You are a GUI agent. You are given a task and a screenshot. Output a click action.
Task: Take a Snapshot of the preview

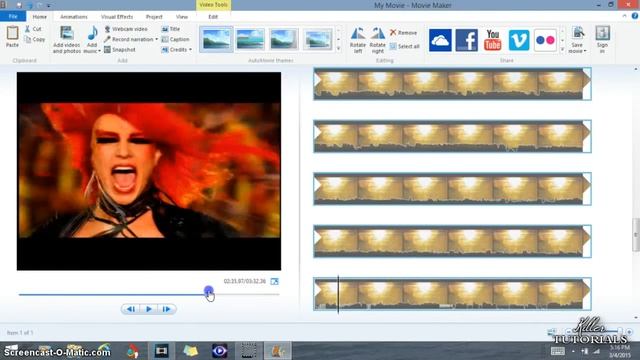click(x=120, y=49)
